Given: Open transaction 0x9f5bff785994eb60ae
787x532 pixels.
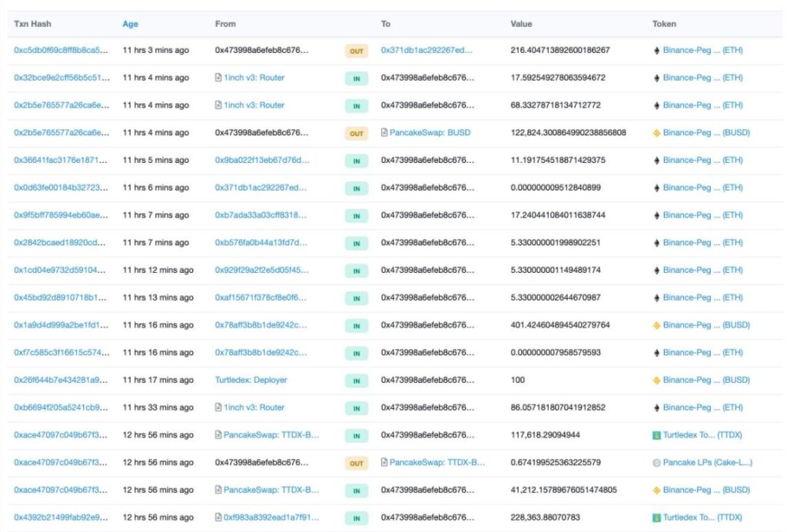Looking at the screenshot, I should click(61, 214).
